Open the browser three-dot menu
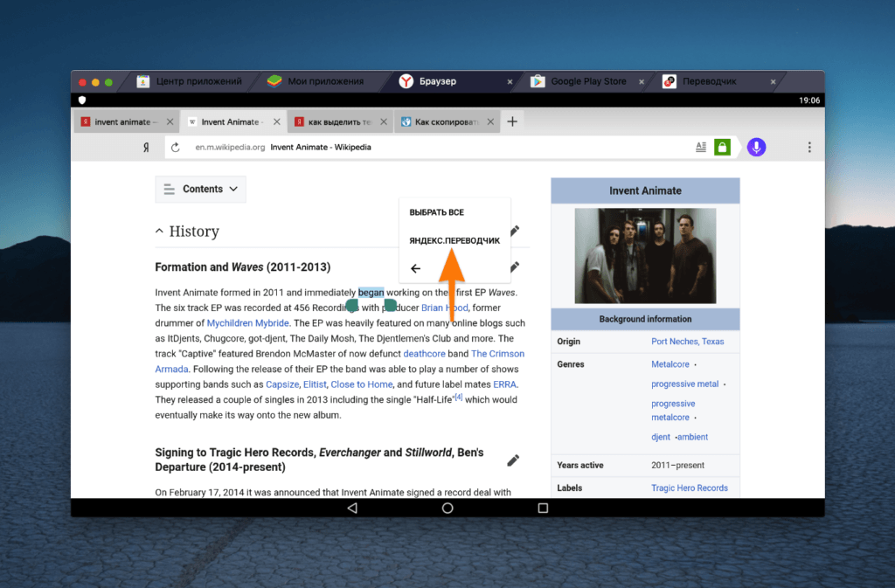This screenshot has height=588, width=895. tap(809, 147)
